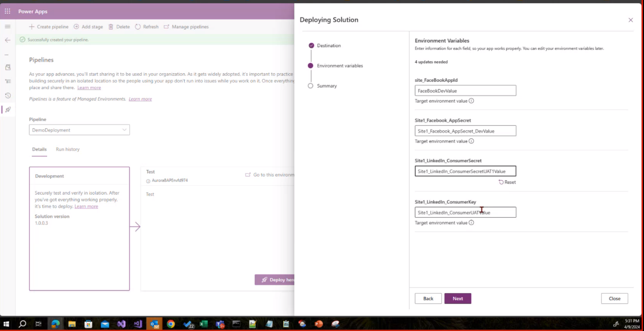644x331 pixels.
Task: Open the Overview icon in left sidebar
Action: click(x=7, y=67)
